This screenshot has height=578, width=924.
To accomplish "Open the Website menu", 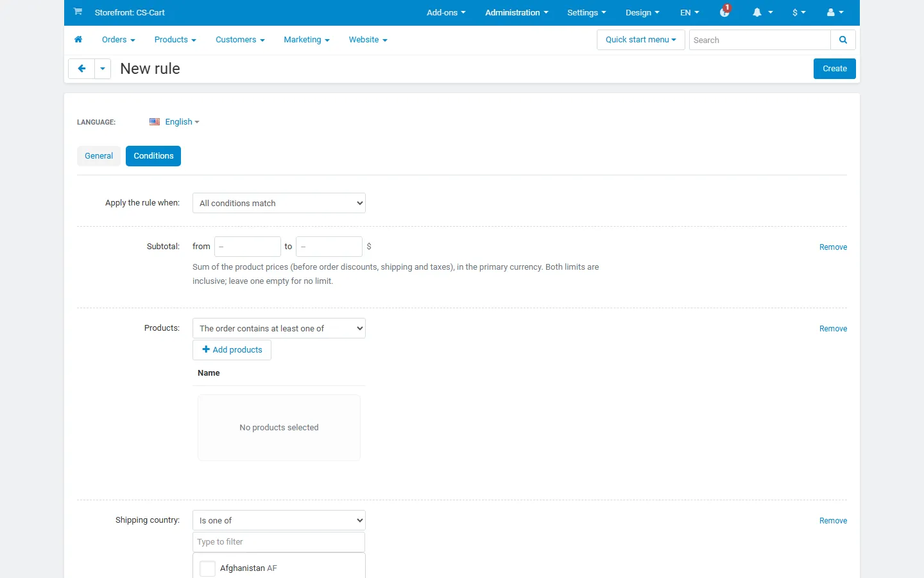I will (368, 40).
